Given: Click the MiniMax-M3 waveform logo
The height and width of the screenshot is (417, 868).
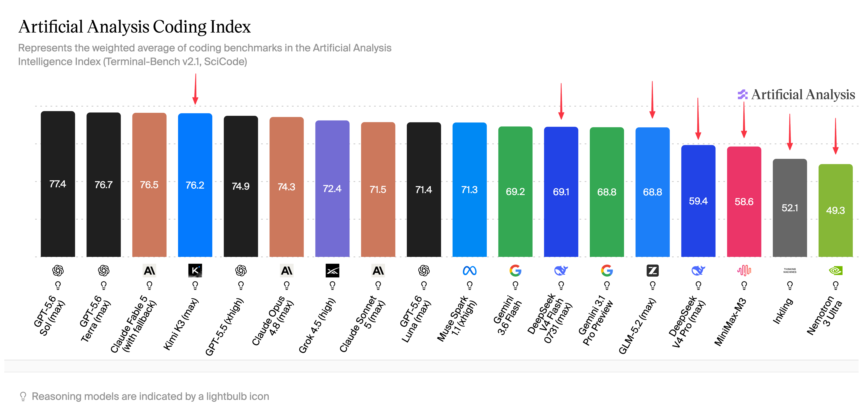Looking at the screenshot, I should click(744, 270).
